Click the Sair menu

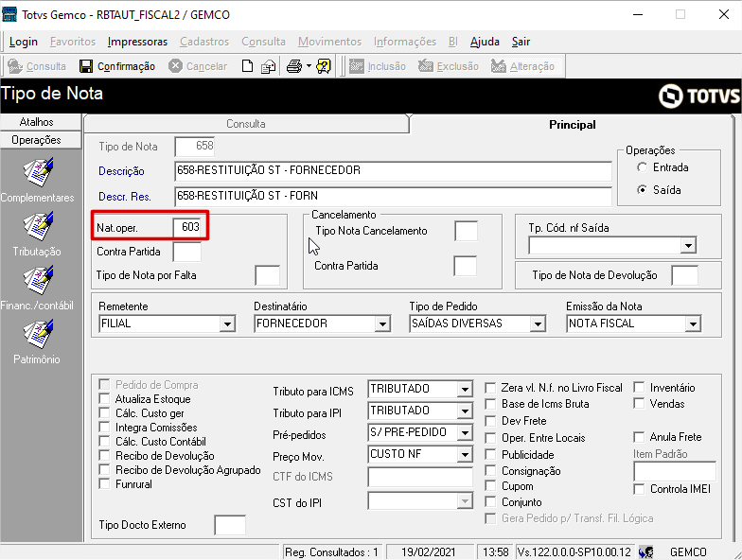521,42
